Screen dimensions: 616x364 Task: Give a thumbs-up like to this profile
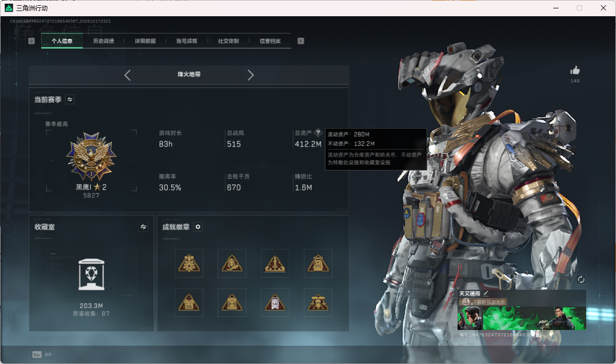tap(575, 71)
